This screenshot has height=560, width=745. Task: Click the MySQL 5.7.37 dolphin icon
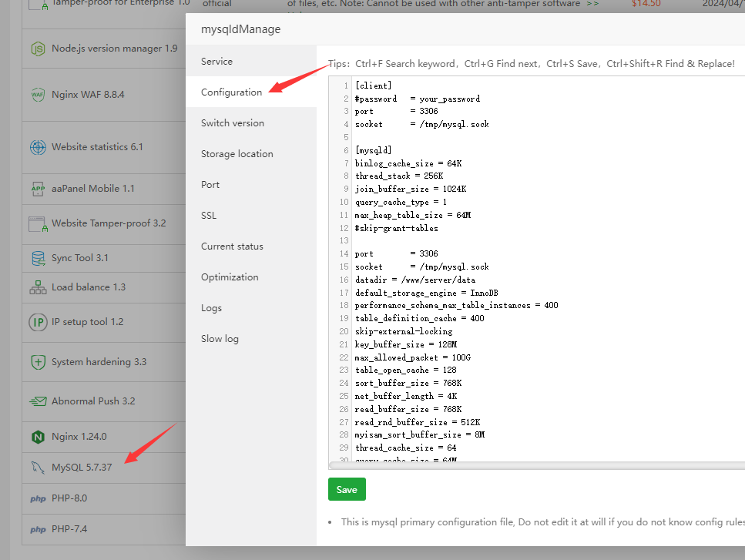[x=38, y=468]
